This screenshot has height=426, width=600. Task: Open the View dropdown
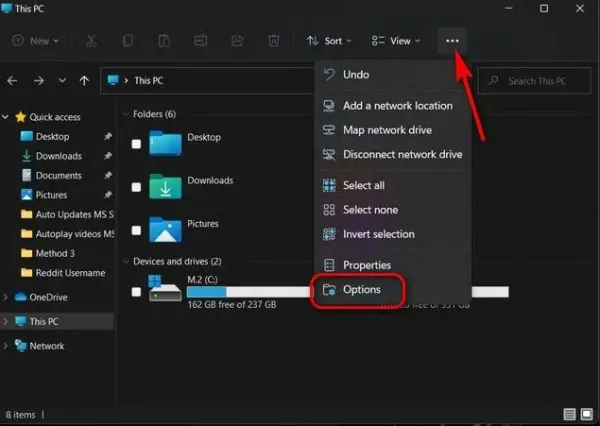pos(396,41)
